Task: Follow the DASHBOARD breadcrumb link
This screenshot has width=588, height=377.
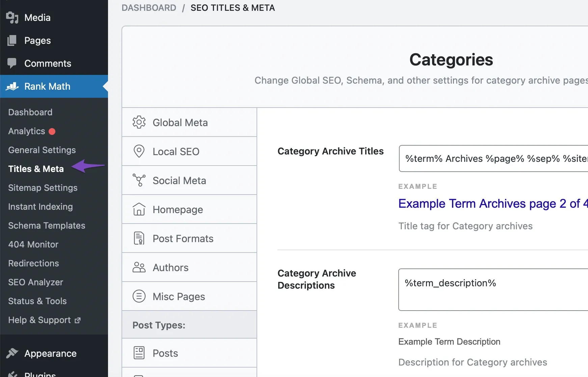Action: pos(149,8)
